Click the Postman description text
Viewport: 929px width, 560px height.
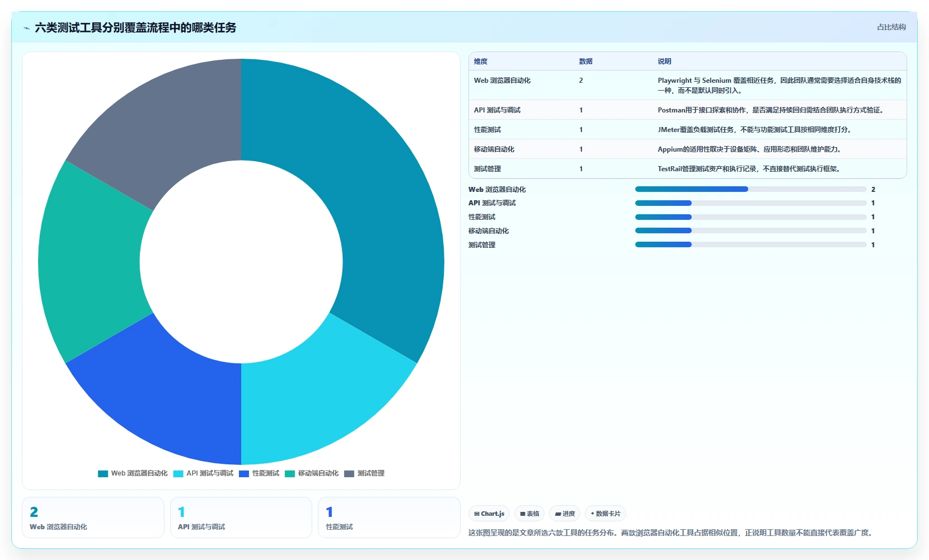(772, 110)
